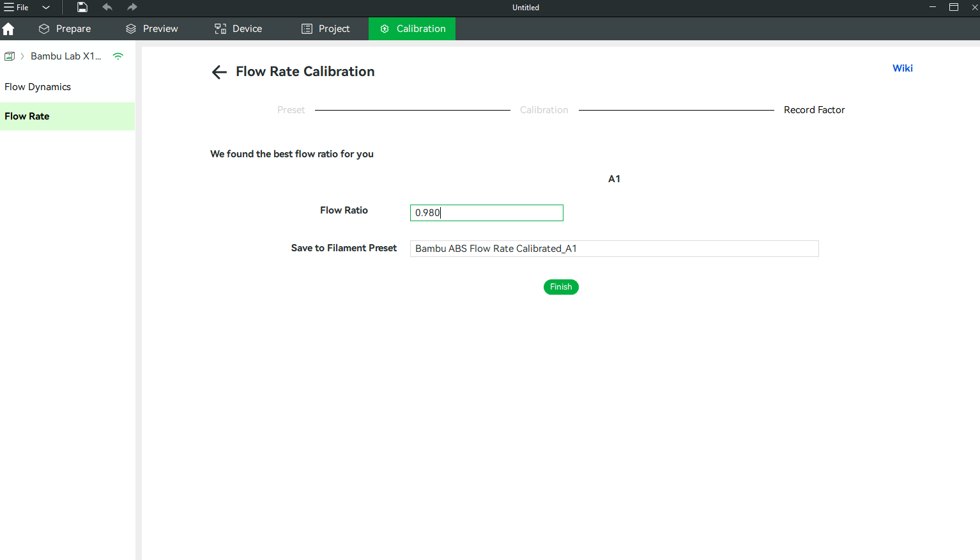This screenshot has height=560, width=980.
Task: Click the Save to Filament Preset name field
Action: [x=613, y=248]
